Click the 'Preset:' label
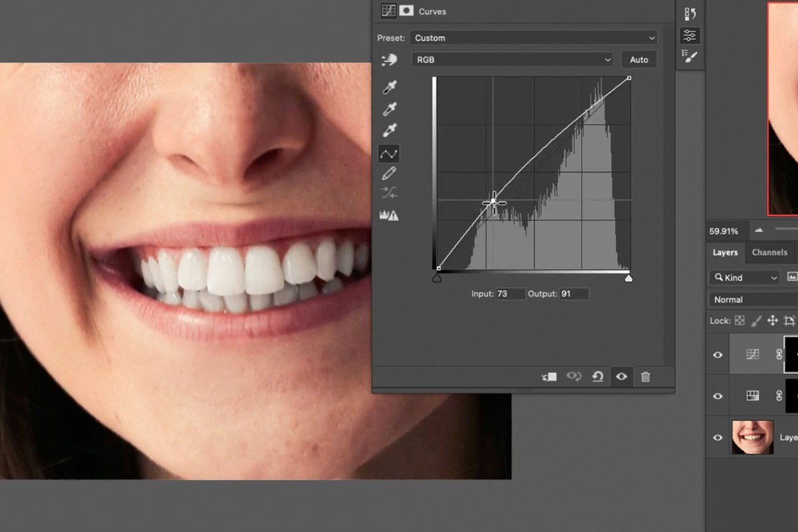 (x=391, y=38)
